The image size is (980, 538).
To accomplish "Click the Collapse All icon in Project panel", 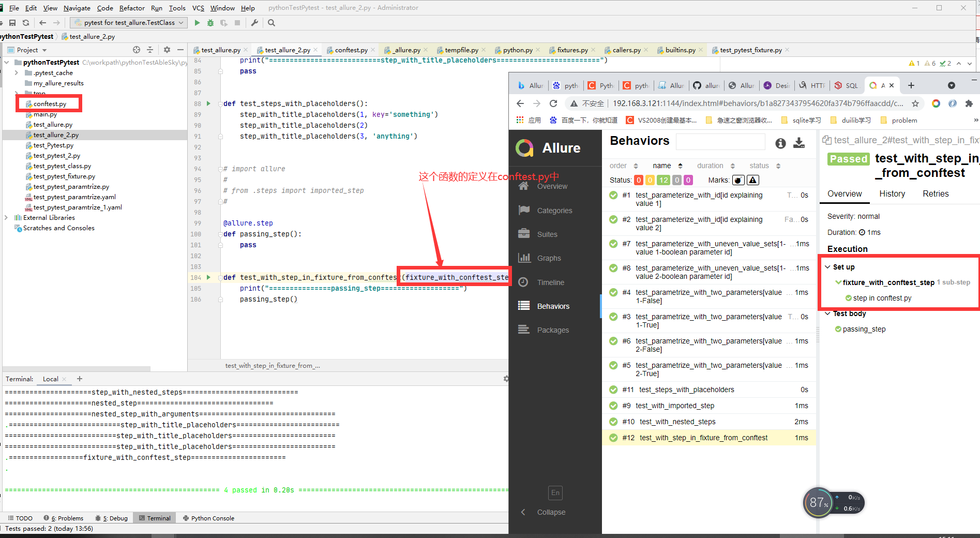I will coord(150,50).
